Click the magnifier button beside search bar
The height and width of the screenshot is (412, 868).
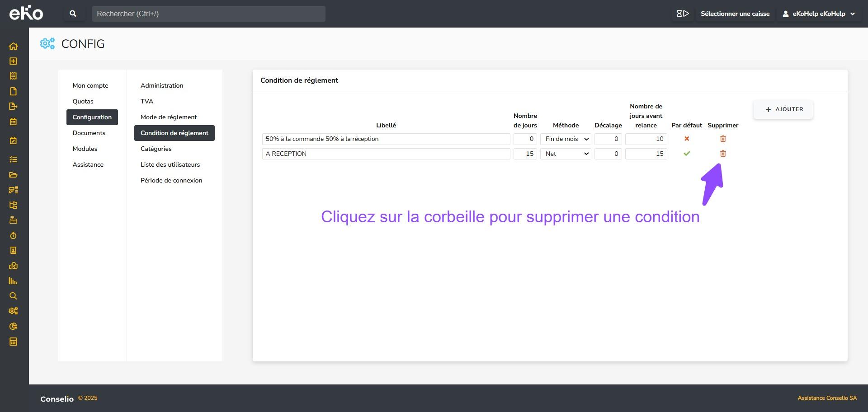point(73,14)
